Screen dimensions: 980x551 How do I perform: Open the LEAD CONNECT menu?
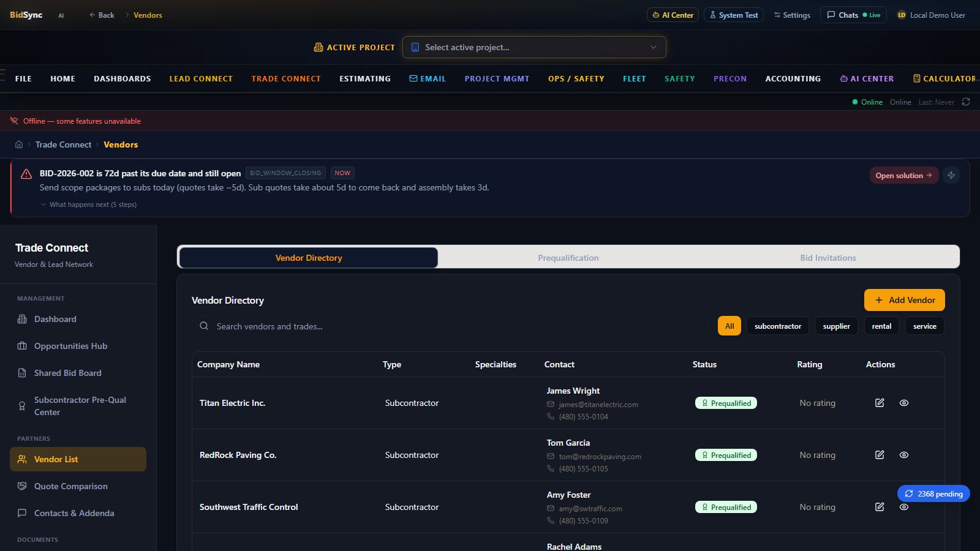coord(201,78)
